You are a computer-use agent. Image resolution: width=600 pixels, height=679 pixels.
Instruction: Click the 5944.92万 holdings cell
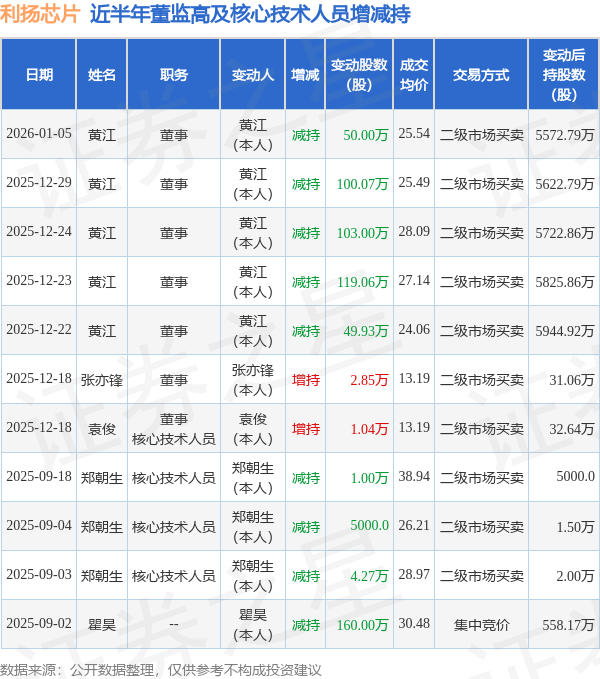pyautogui.click(x=565, y=331)
